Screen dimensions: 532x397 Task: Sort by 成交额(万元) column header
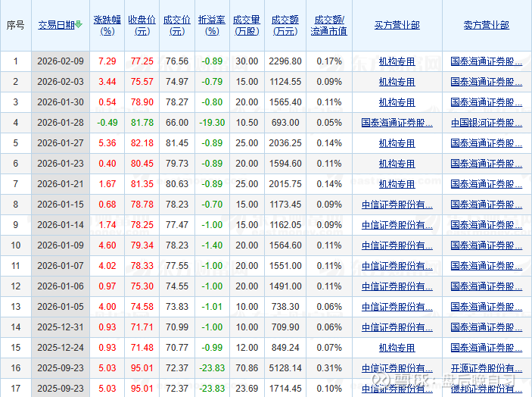point(285,26)
